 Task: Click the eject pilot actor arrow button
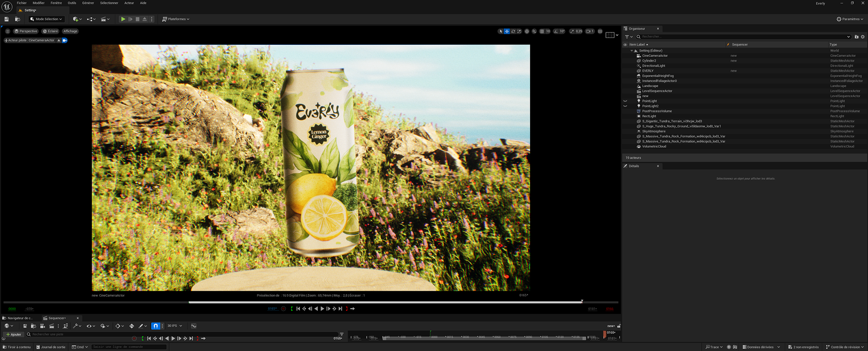point(59,40)
